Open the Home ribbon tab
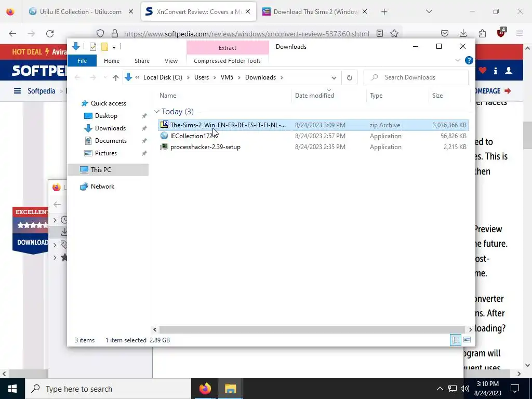 [112, 61]
